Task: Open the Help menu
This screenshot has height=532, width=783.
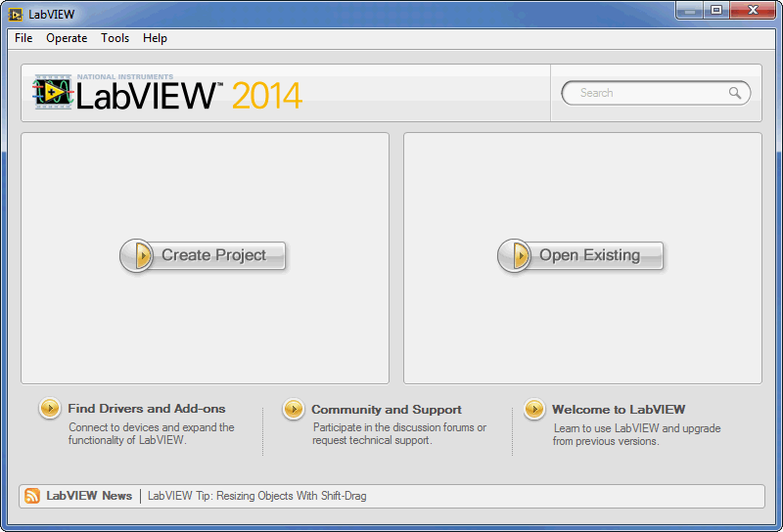Action: pyautogui.click(x=155, y=38)
